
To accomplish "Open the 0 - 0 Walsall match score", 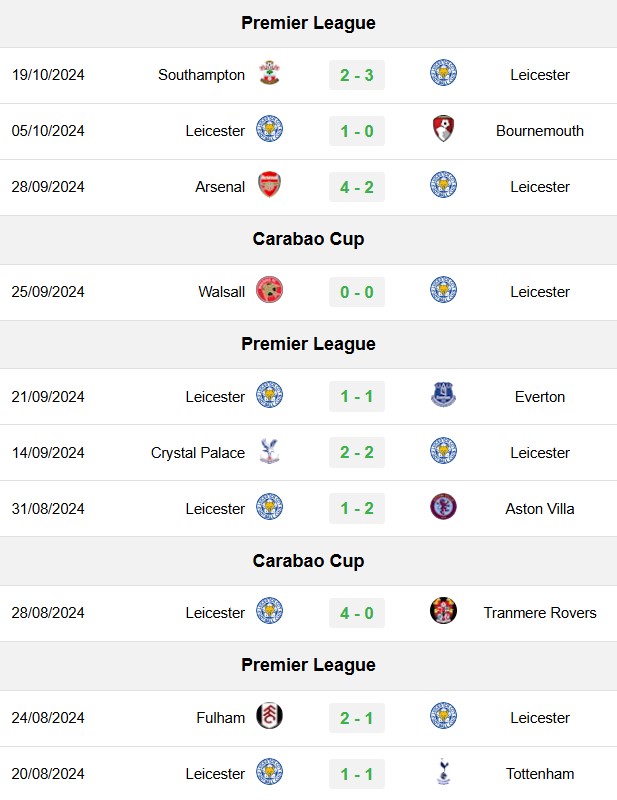I will point(357,292).
